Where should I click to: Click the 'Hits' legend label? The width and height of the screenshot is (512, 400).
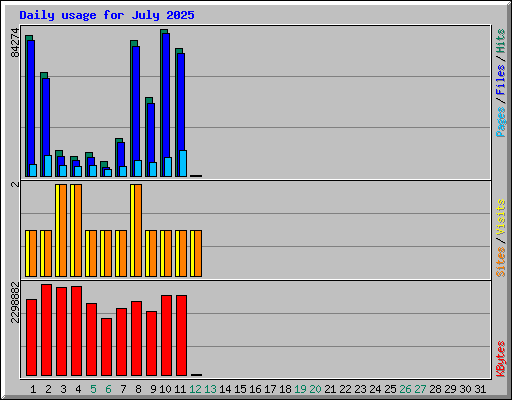[500, 41]
